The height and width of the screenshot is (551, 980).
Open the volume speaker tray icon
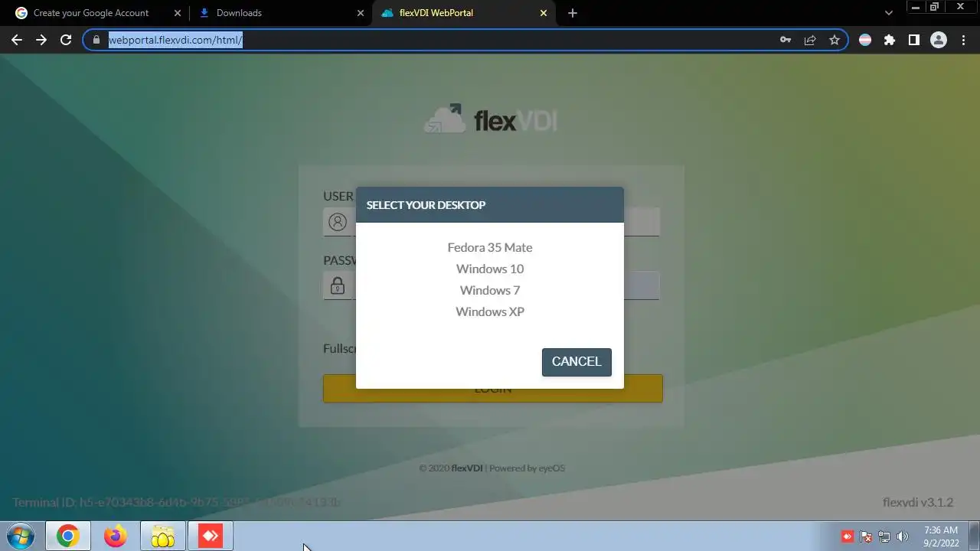tap(903, 536)
